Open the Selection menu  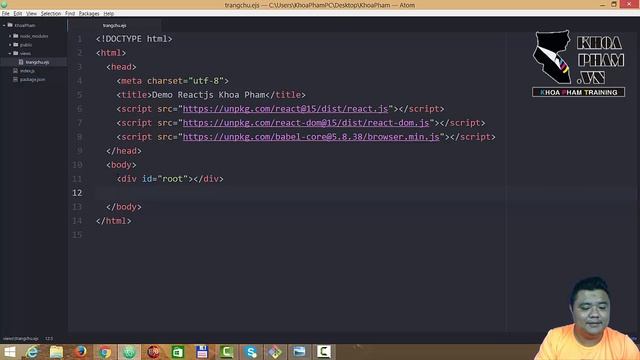[x=51, y=13]
